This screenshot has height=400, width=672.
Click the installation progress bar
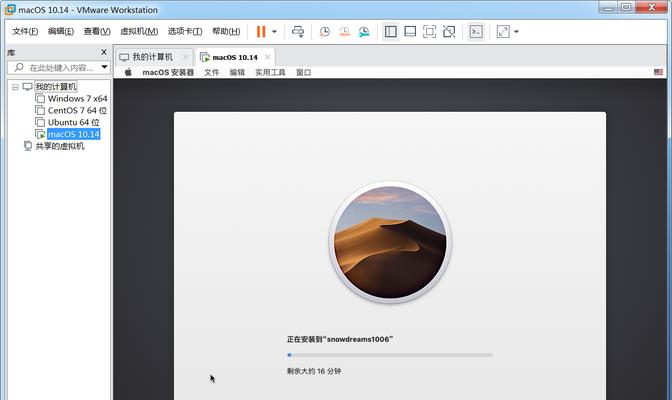click(x=390, y=355)
